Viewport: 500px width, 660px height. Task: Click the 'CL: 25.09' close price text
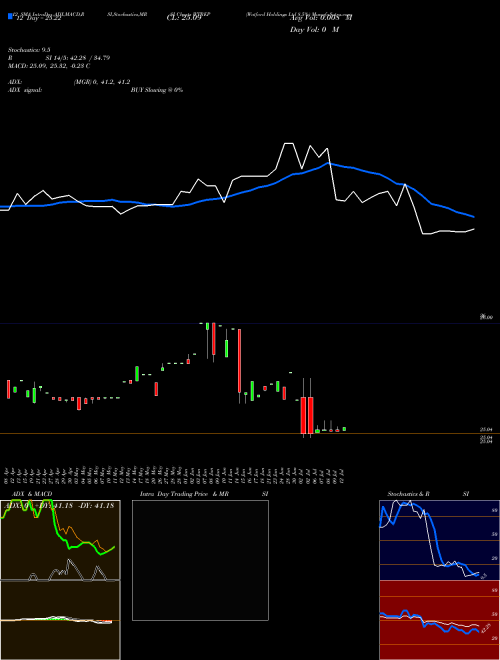coord(184,18)
